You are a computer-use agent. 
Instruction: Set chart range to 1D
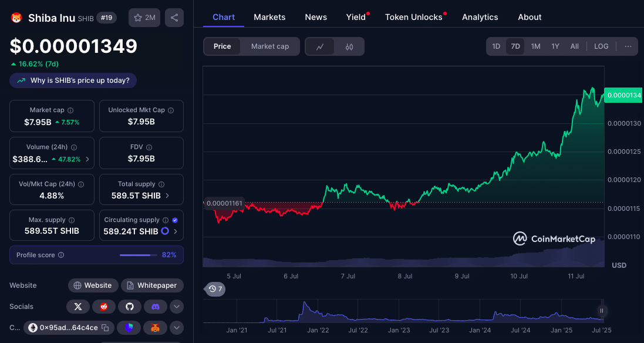[496, 46]
